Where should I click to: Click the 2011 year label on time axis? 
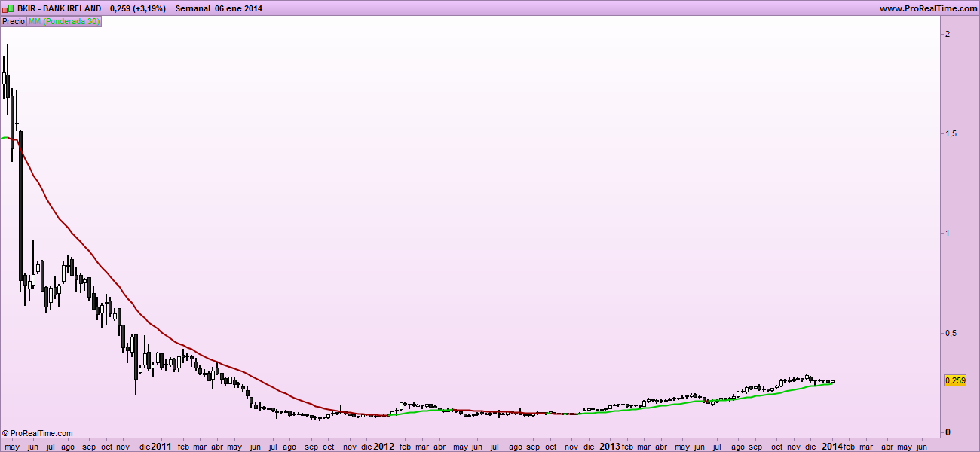pos(161,446)
